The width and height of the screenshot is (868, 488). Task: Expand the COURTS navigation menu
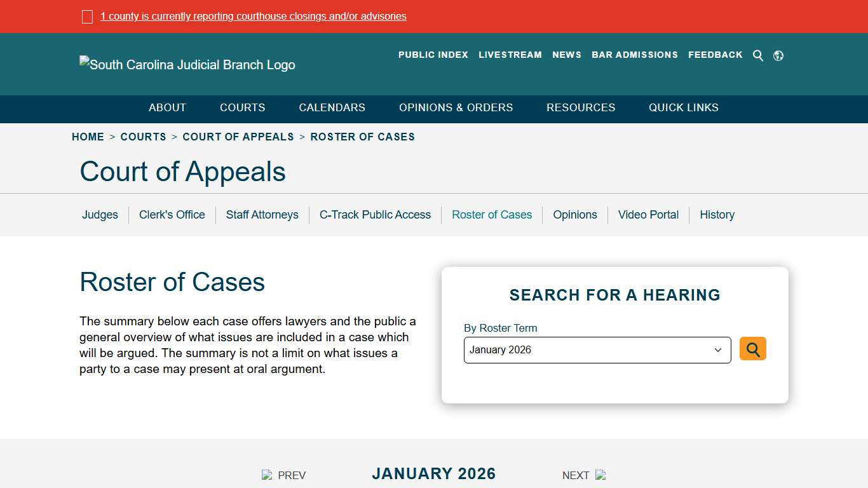(242, 107)
